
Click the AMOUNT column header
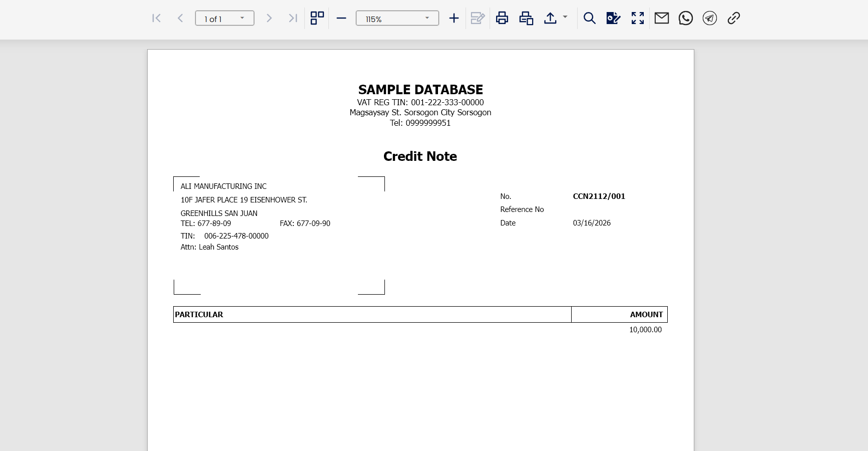point(646,315)
